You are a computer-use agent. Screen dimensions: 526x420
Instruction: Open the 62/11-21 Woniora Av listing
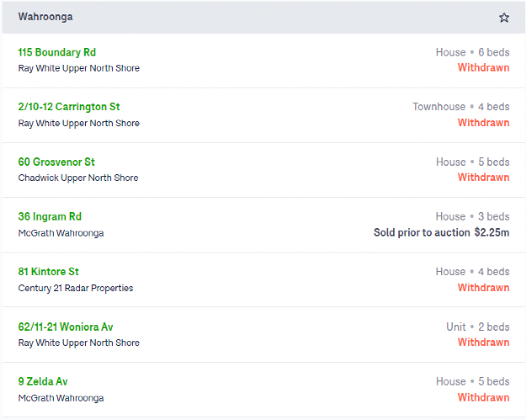[66, 327]
